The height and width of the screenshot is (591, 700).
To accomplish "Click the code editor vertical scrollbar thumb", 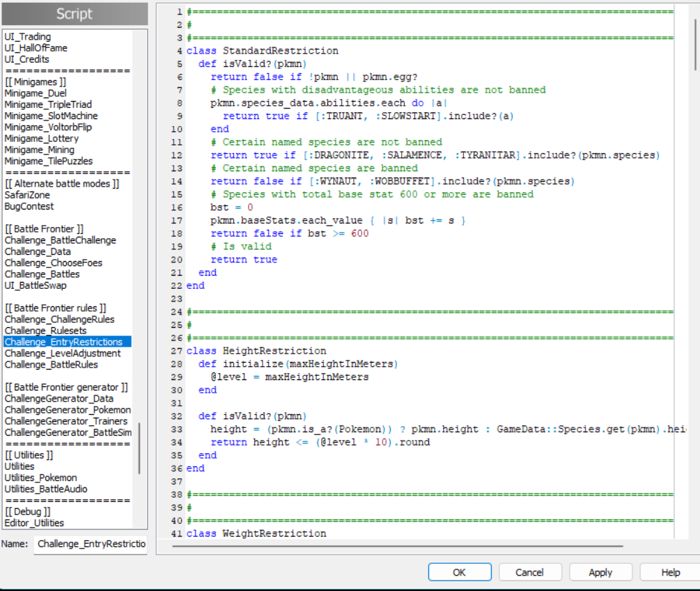I will point(696,45).
